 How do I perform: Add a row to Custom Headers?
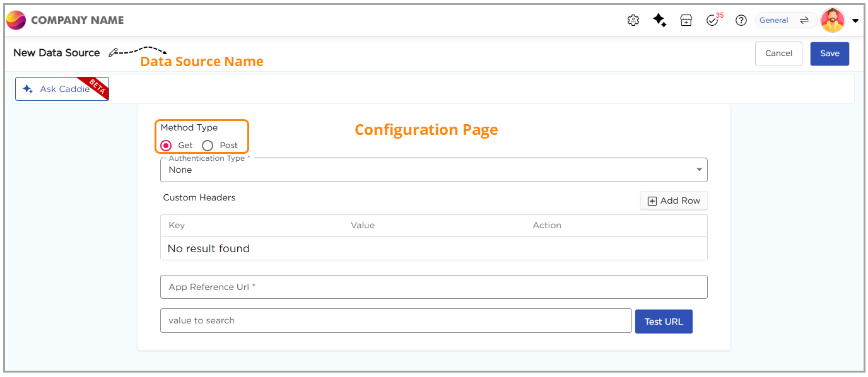(x=674, y=200)
